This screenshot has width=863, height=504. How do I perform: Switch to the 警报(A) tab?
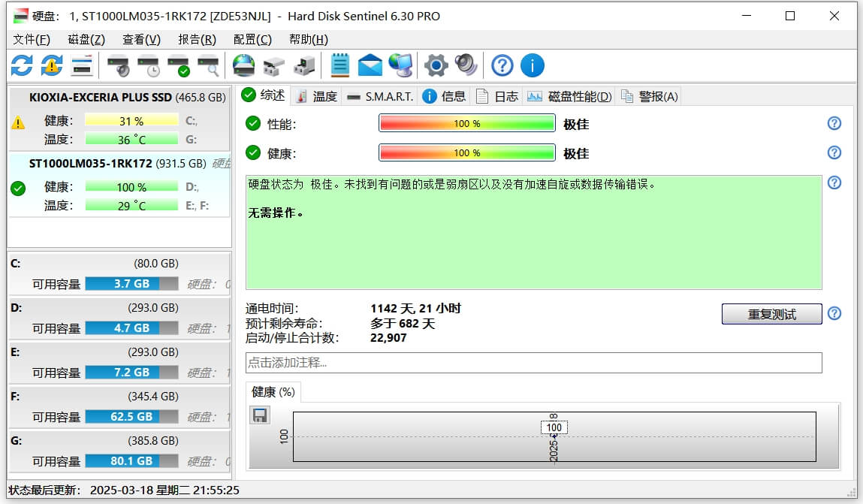click(650, 96)
